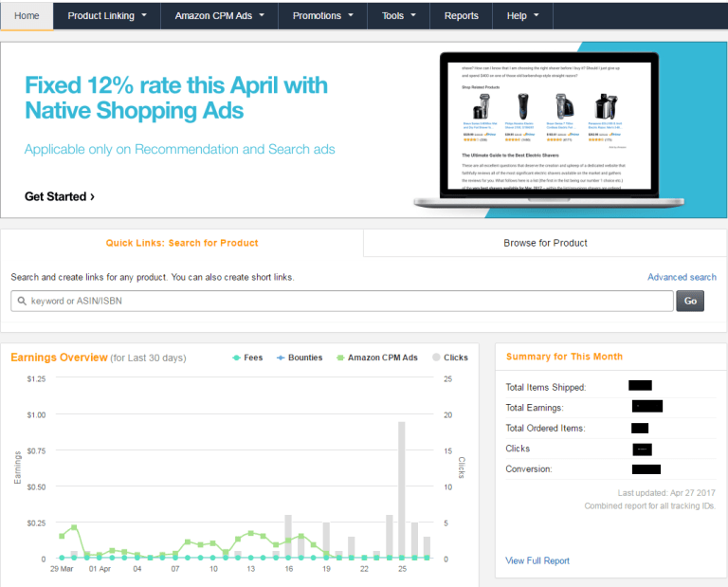Click the $1.00 earnings axis label
This screenshot has height=587, width=728.
pos(36,414)
